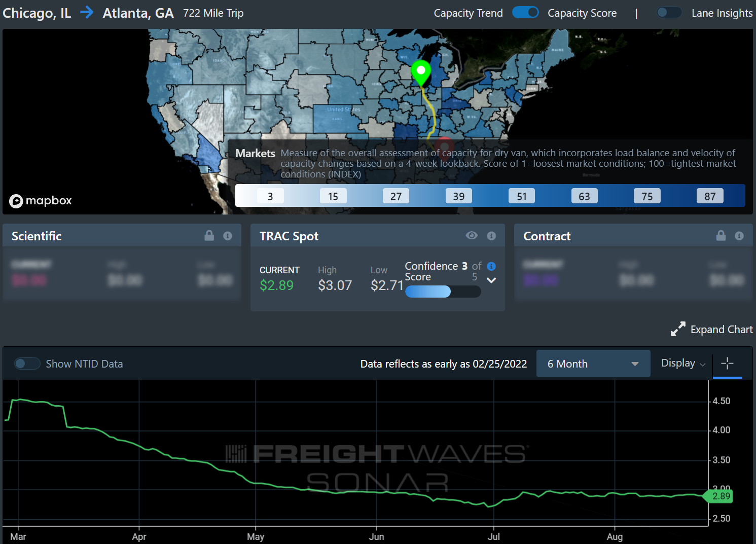
Task: Click the green origin pin on map
Action: point(420,72)
